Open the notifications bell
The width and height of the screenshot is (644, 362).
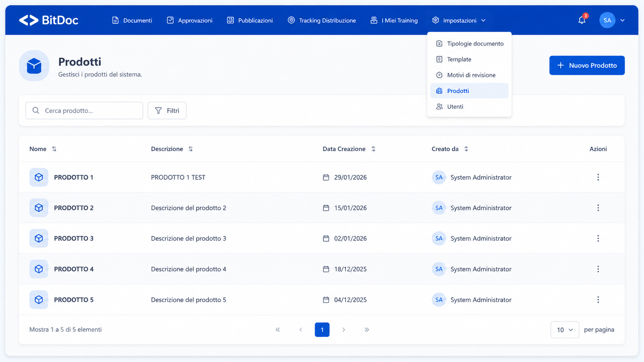tap(582, 20)
